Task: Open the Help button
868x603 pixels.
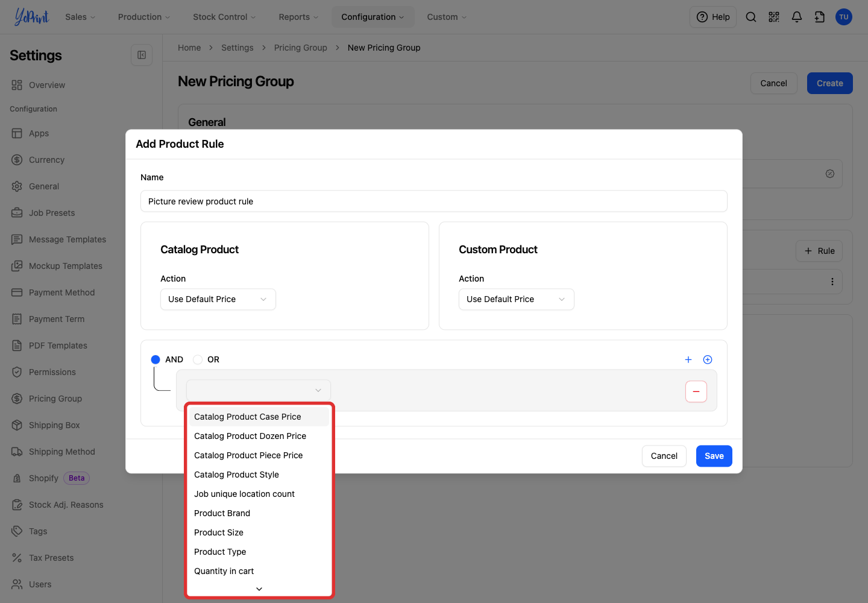Action: click(x=713, y=17)
